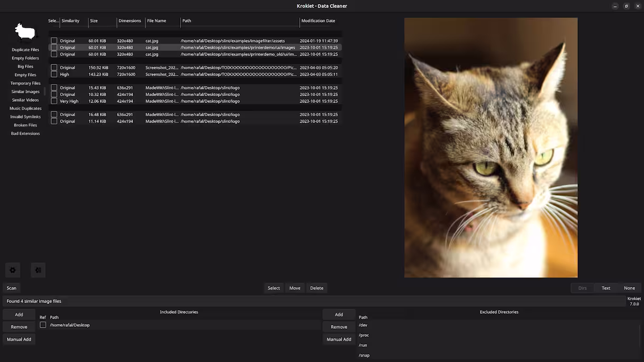This screenshot has width=644, height=362.
Task: Check the 15.43 KiB MadeWithSlint row
Action: [x=54, y=88]
